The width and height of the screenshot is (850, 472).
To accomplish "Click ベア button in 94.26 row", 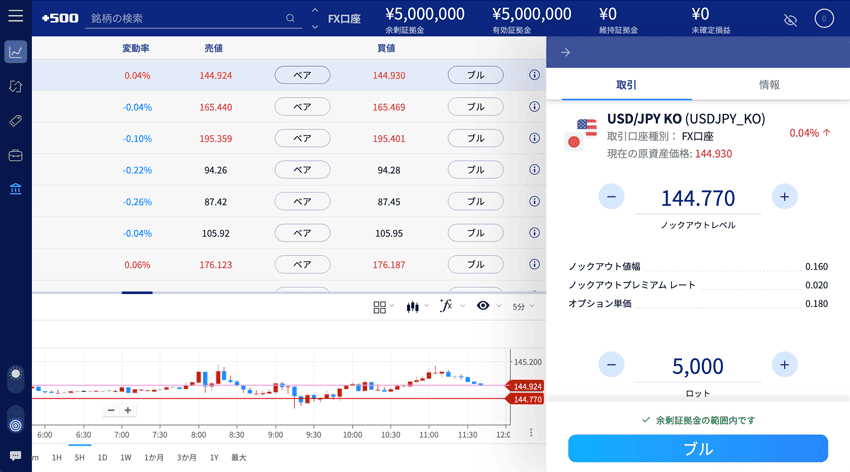I will click(x=302, y=170).
